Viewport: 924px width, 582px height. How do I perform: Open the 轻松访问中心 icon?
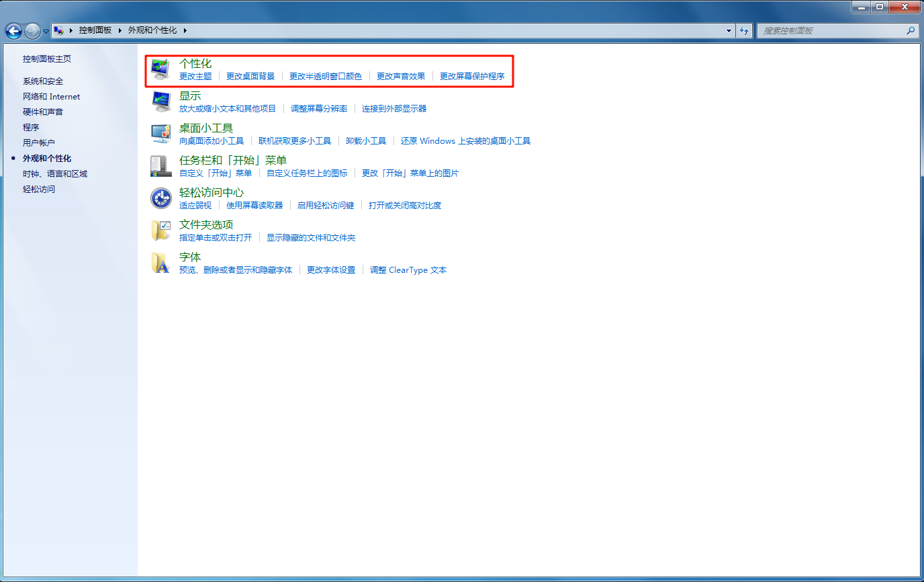tap(160, 198)
